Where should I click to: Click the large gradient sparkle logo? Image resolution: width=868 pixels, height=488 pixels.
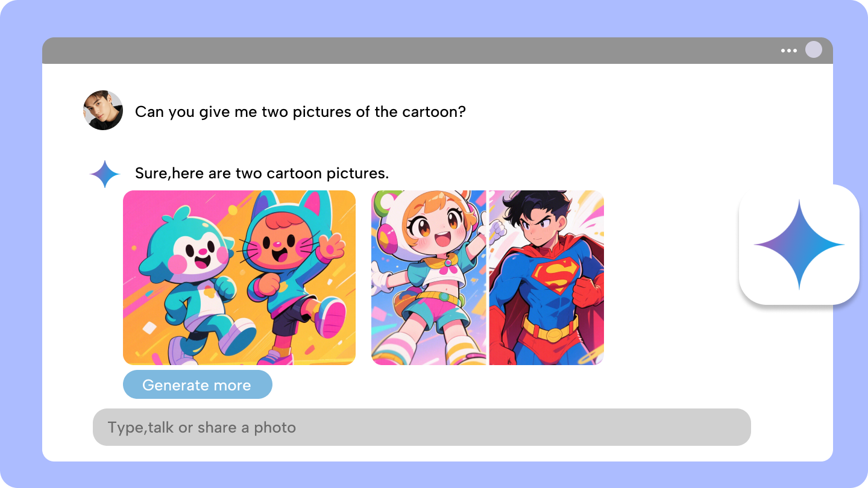click(x=799, y=243)
